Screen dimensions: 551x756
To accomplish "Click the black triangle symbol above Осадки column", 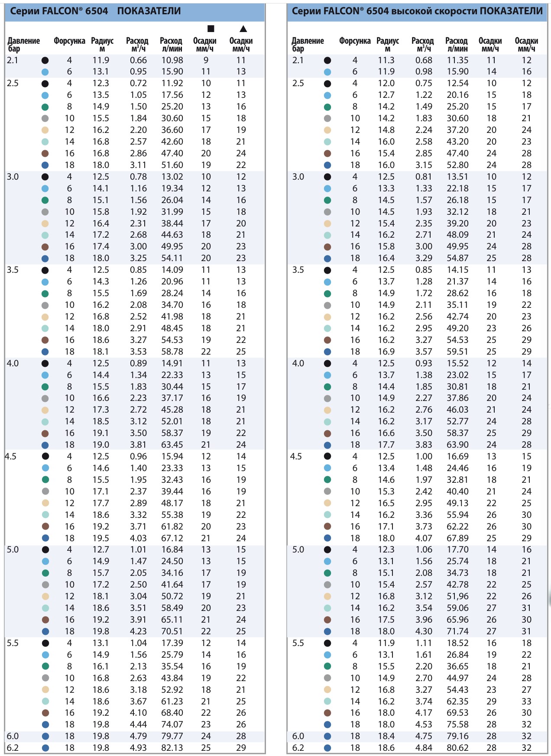I will pyautogui.click(x=243, y=29).
